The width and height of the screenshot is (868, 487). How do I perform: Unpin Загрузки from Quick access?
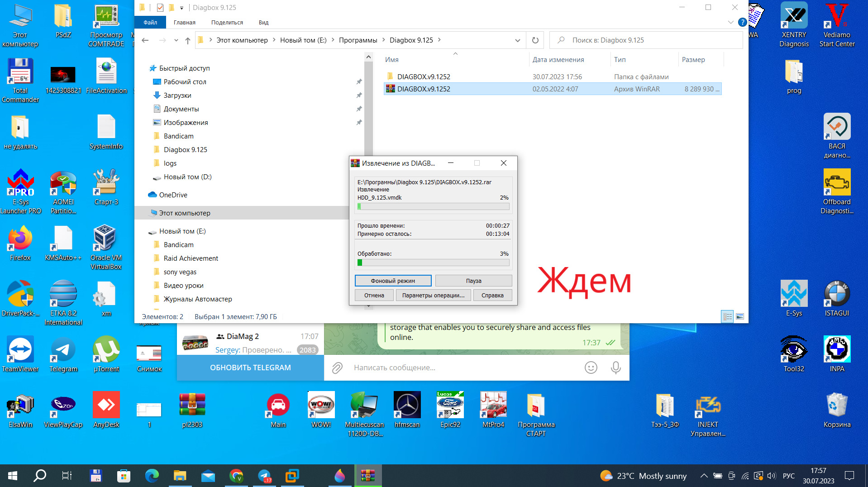(359, 95)
